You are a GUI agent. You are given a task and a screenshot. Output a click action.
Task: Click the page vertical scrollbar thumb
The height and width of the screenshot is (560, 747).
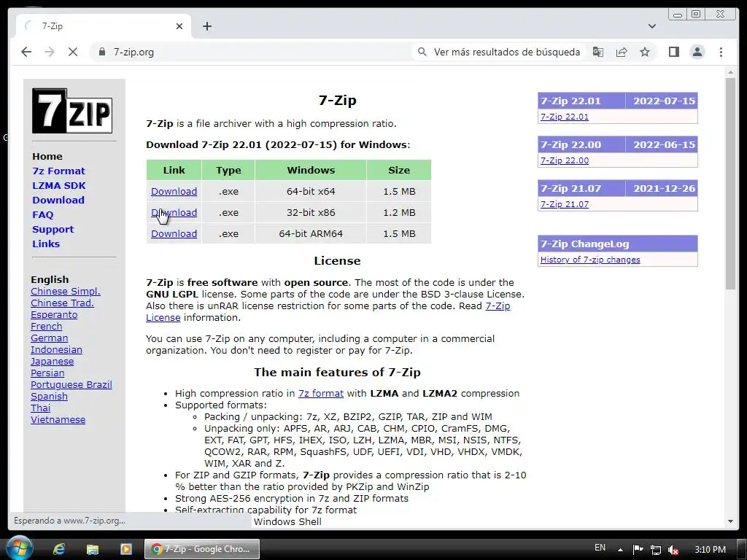point(730,183)
